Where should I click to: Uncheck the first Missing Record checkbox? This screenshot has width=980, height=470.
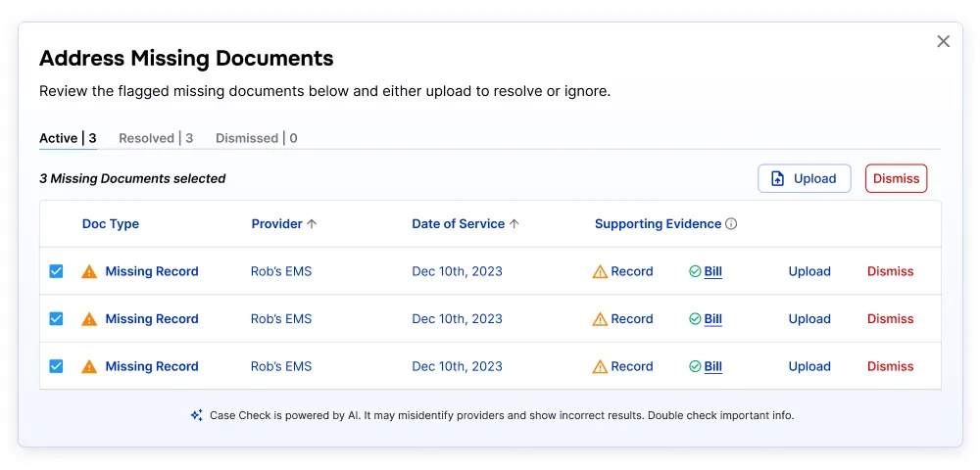pos(56,271)
